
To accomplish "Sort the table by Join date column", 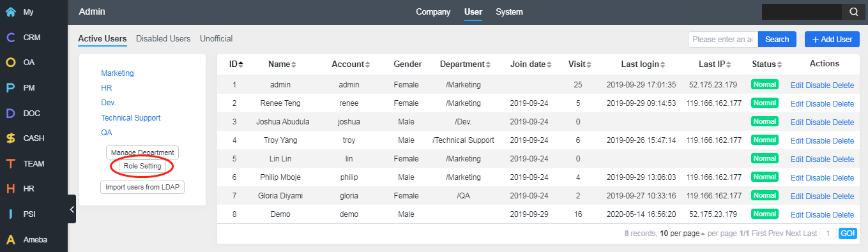I will coord(531,64).
